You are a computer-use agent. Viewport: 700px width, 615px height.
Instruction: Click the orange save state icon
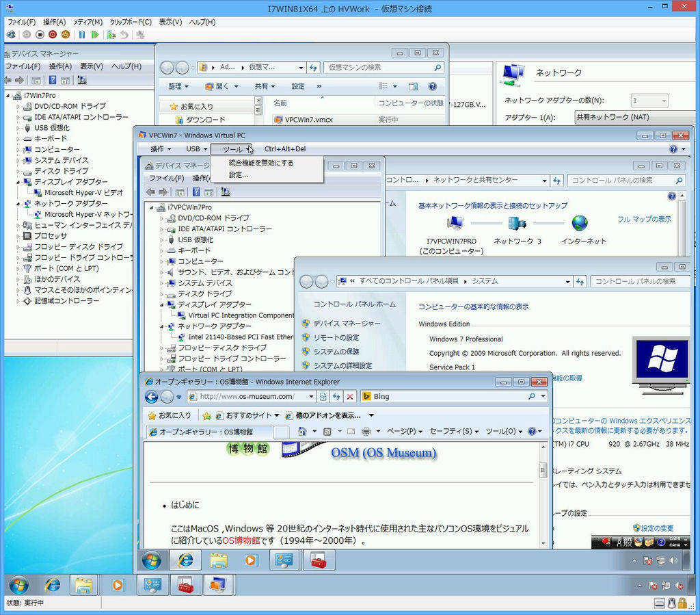coord(66,34)
